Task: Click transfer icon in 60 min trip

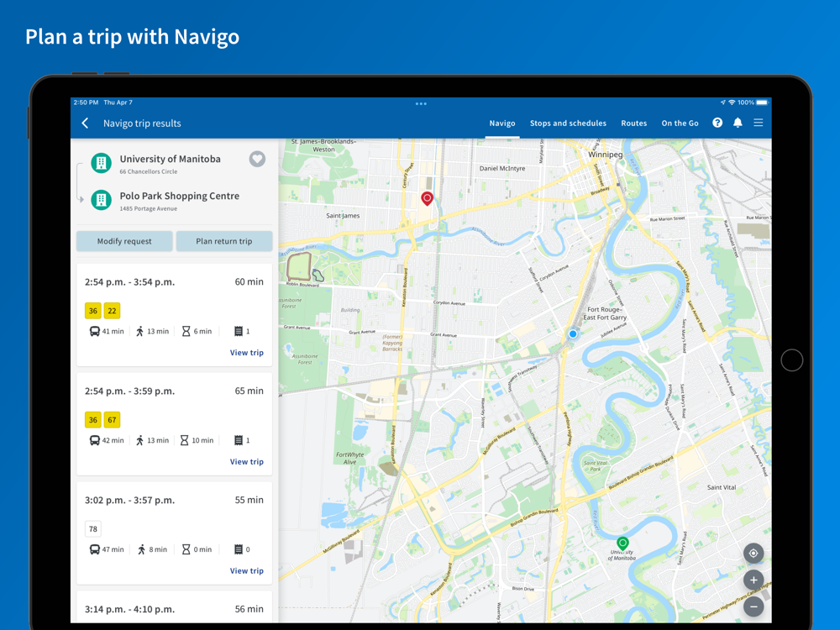Action: 239,332
